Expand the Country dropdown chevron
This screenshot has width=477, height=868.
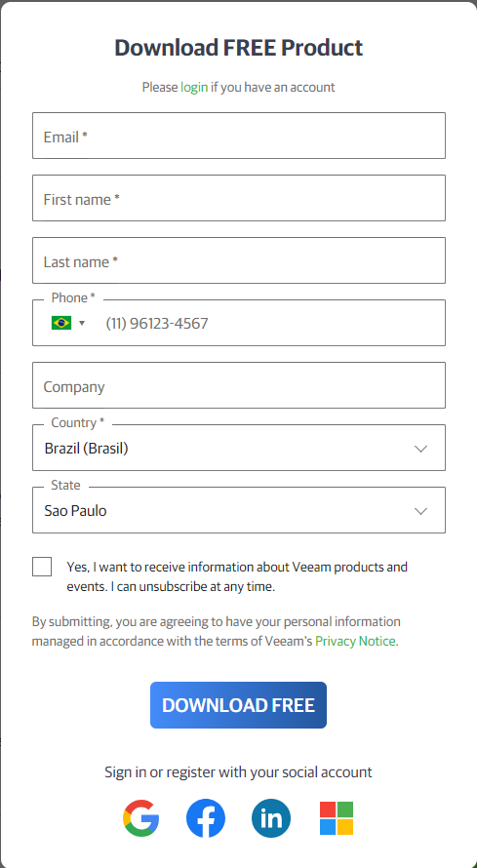[x=421, y=449]
